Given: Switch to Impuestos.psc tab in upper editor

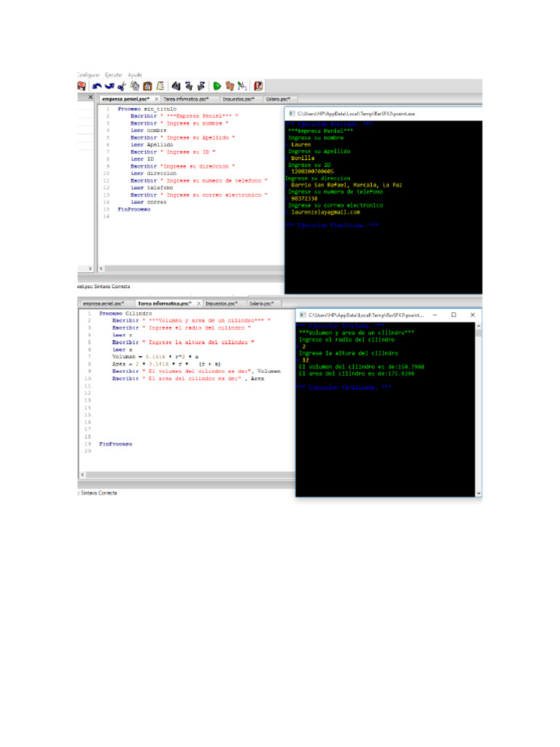Looking at the screenshot, I should [238, 98].
